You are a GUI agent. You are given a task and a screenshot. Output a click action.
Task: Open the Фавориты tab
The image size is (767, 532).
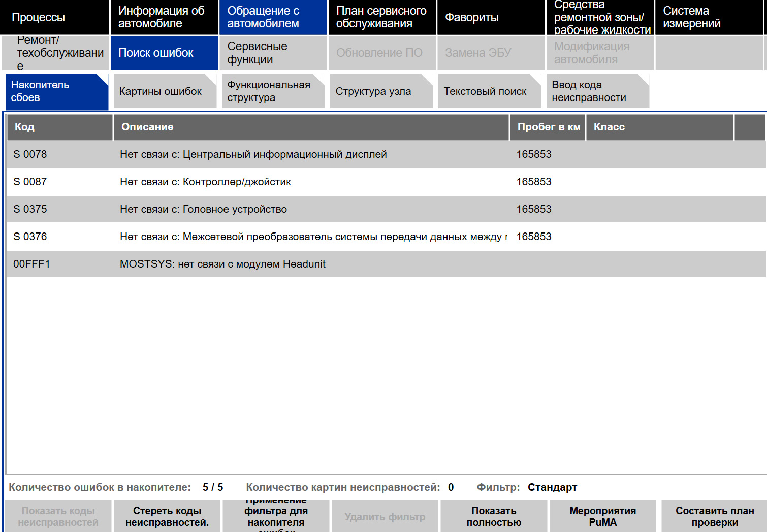(491, 17)
